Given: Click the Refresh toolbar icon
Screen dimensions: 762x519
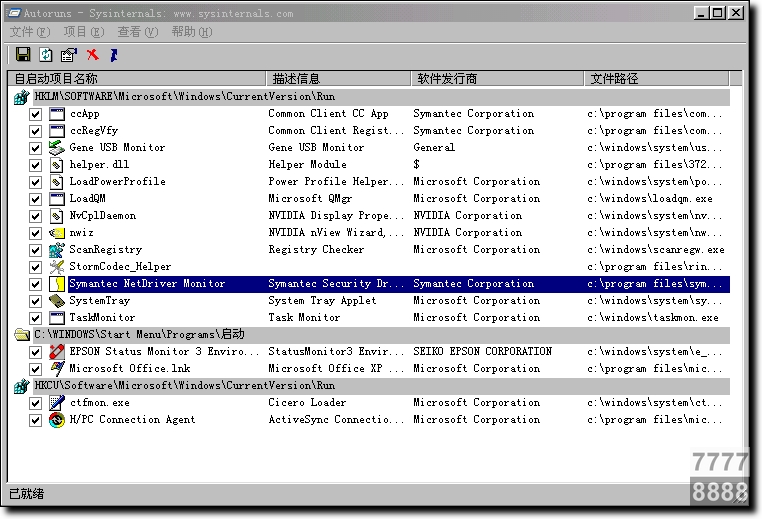Looking at the screenshot, I should [x=46, y=54].
